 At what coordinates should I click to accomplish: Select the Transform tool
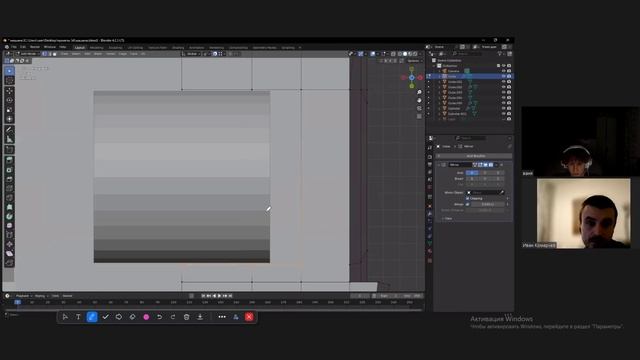pyautogui.click(x=9, y=119)
